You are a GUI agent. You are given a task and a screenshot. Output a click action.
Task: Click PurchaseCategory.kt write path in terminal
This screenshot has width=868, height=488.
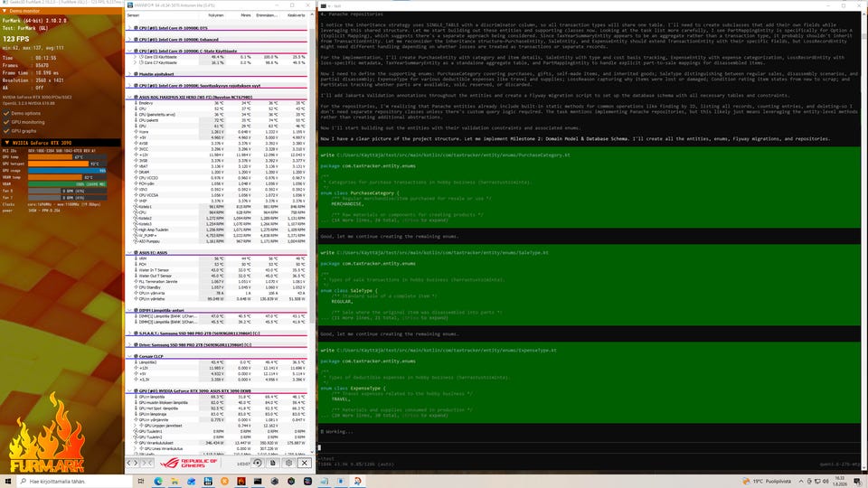tap(453, 155)
